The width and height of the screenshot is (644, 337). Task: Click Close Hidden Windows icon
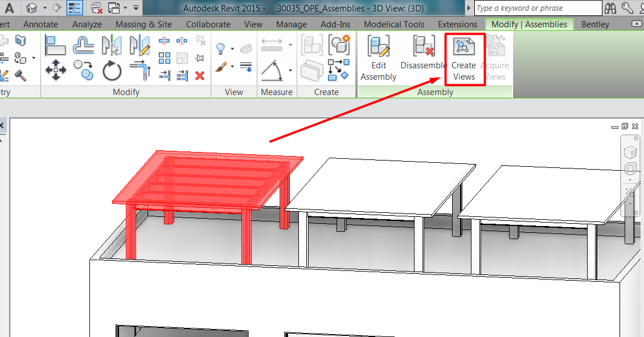[97, 8]
